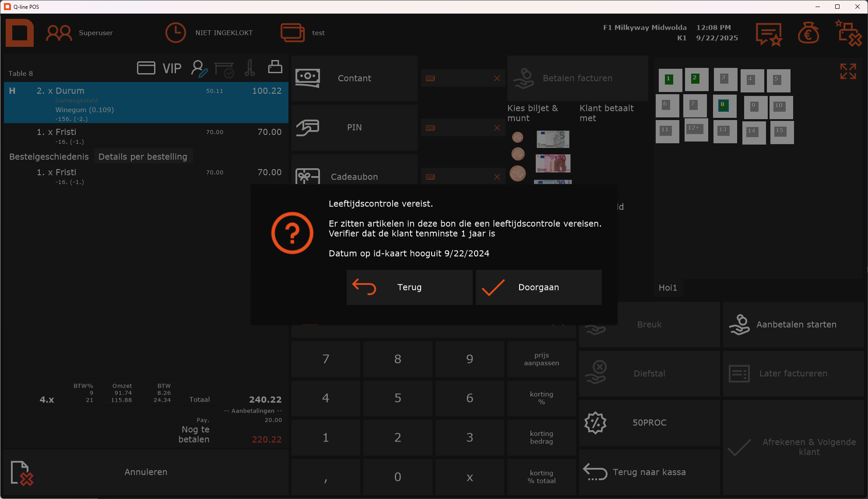
Task: Select table 8 on floor map
Action: pyautogui.click(x=724, y=106)
